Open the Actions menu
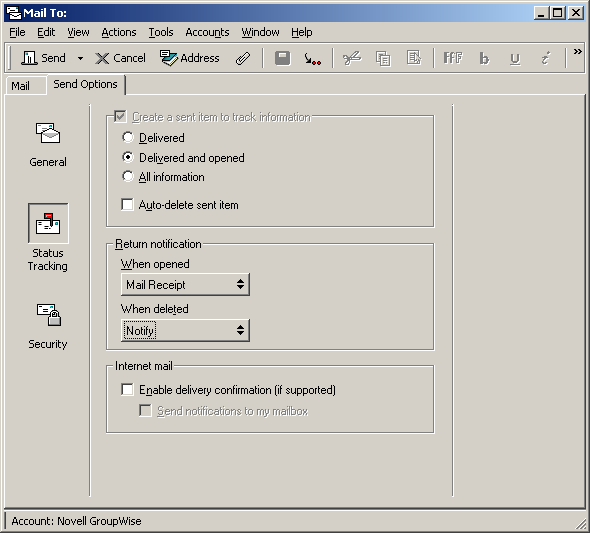Image resolution: width=590 pixels, height=533 pixels. 119,32
